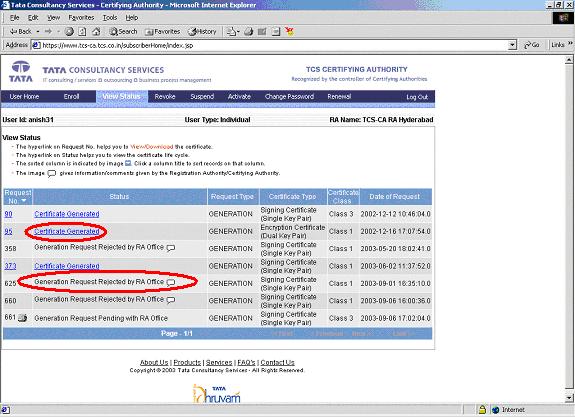Click the Dhruvam logo at bottom
The image size is (575, 418).
(217, 394)
